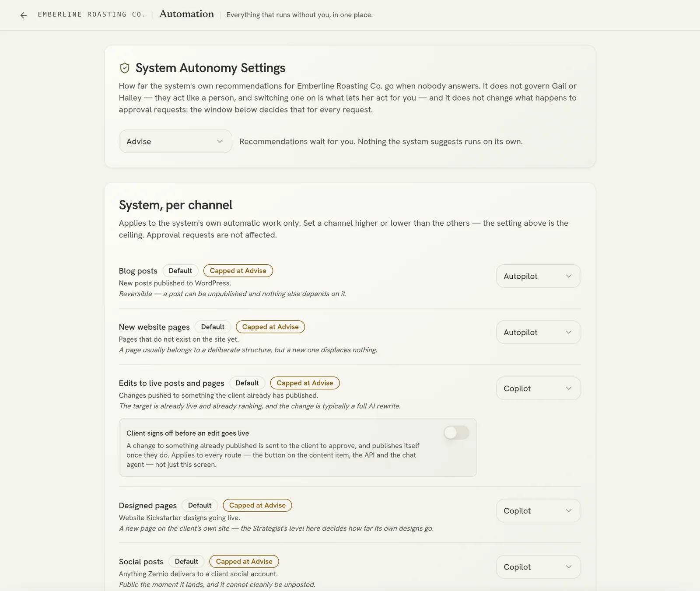Click the Default badge next to Designed pages
Viewport: 700px width, 591px height.
200,505
